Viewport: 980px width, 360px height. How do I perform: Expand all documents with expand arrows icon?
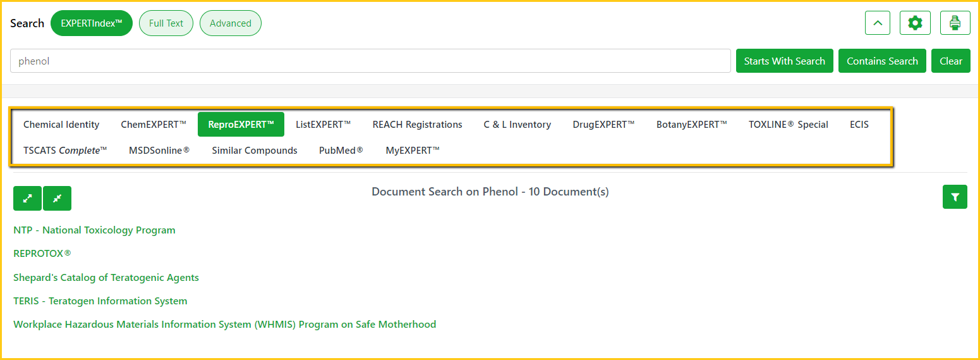coord(27,198)
